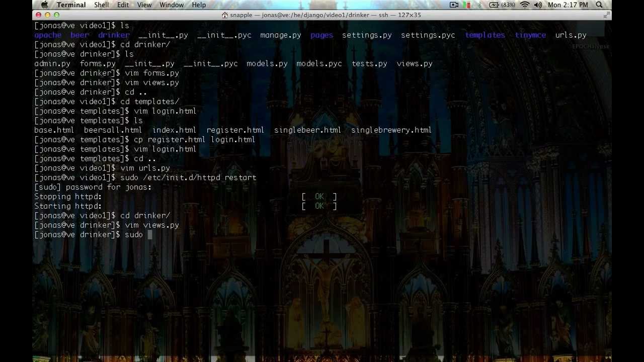Click the 'templates' directory name
Image resolution: width=644 pixels, height=362 pixels.
click(485, 35)
